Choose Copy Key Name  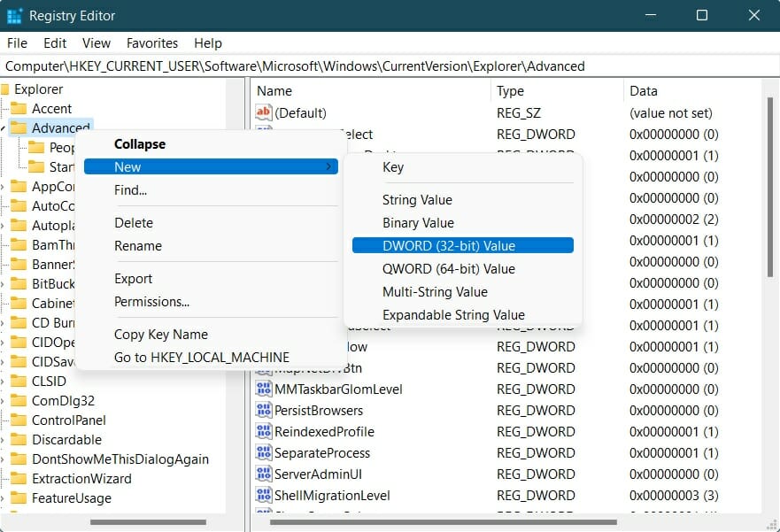pyautogui.click(x=211, y=334)
